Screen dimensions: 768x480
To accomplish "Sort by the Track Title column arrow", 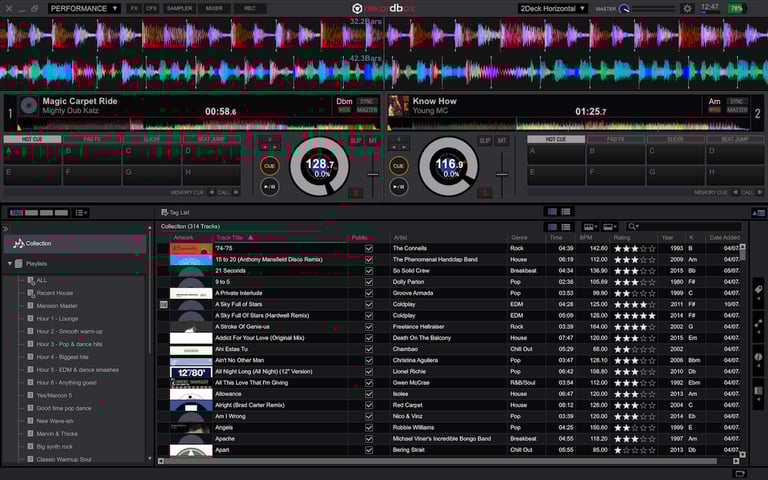I will pyautogui.click(x=251, y=238).
